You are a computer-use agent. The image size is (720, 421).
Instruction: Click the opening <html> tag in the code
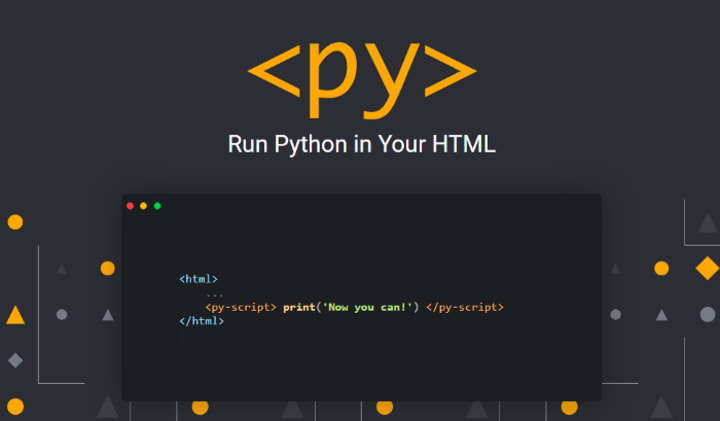point(198,279)
